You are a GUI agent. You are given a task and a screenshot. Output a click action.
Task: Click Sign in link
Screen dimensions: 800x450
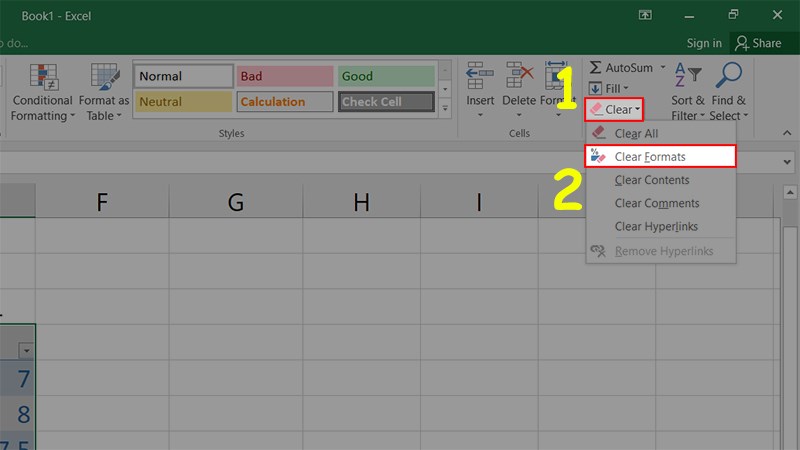704,43
